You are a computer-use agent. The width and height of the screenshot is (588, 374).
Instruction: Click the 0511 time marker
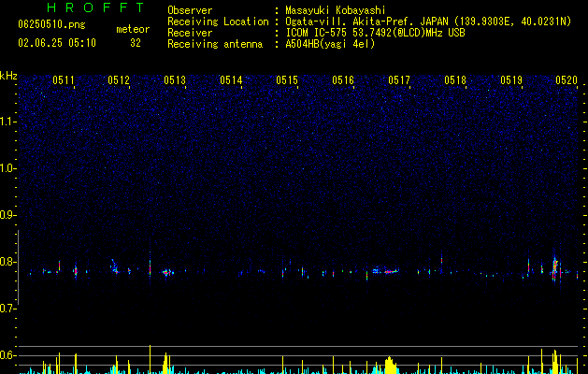point(63,80)
